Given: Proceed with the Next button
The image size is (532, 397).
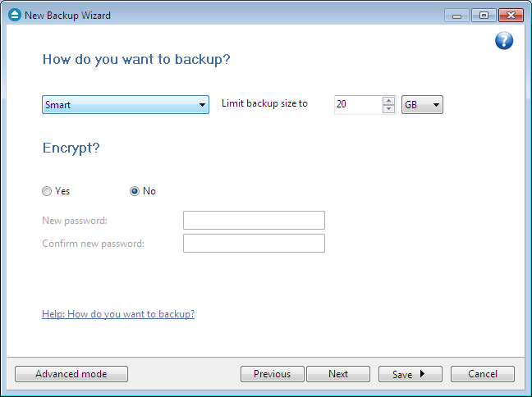Looking at the screenshot, I should coord(338,374).
